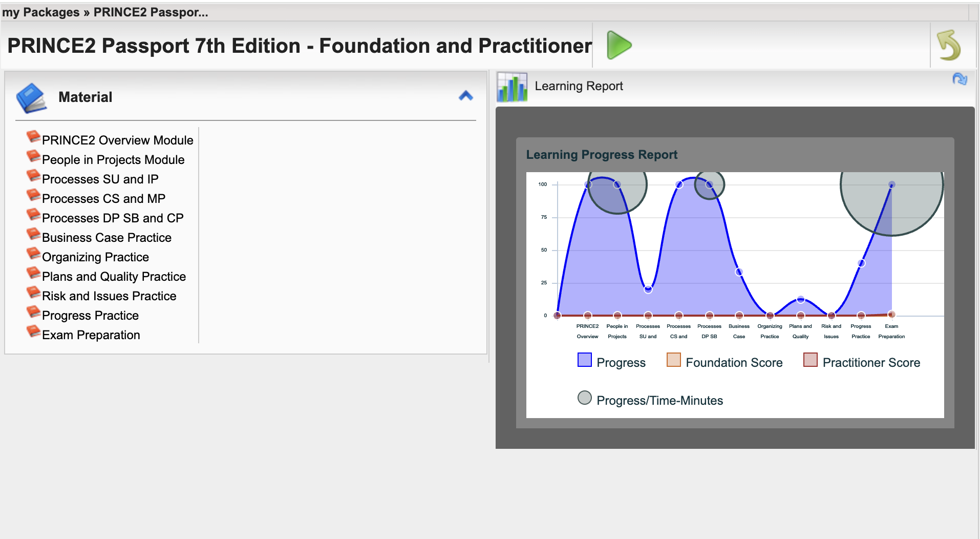Open the Learning Report bar chart icon

coord(512,87)
